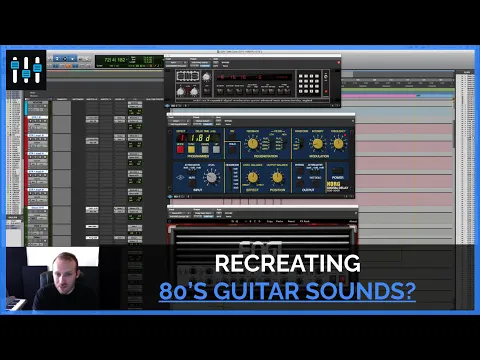480x360 pixels.
Task: Adjust the EFFECT balance knob
Action: (252, 177)
